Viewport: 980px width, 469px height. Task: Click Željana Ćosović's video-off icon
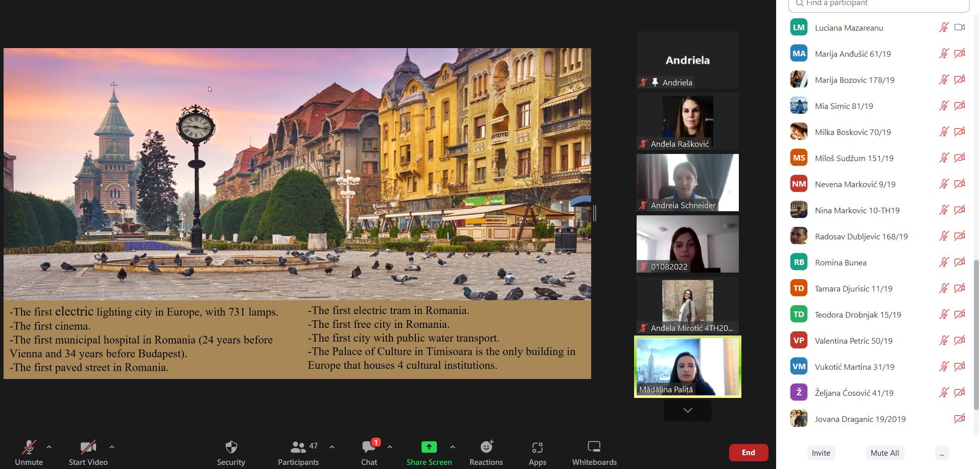(x=960, y=392)
